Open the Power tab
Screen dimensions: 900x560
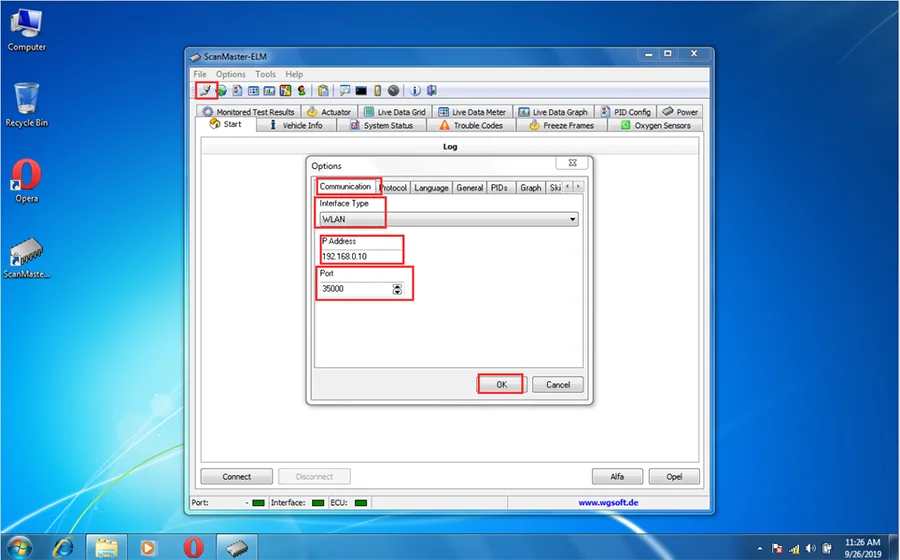(680, 112)
